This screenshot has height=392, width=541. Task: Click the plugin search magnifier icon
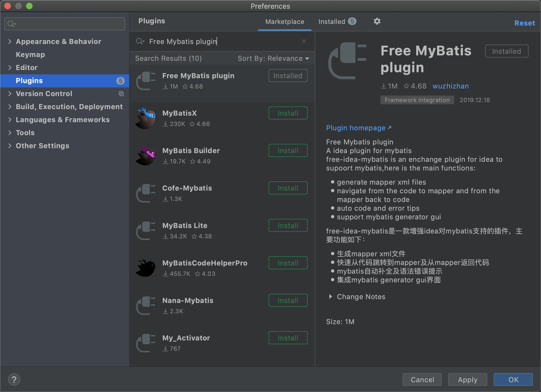pos(140,41)
